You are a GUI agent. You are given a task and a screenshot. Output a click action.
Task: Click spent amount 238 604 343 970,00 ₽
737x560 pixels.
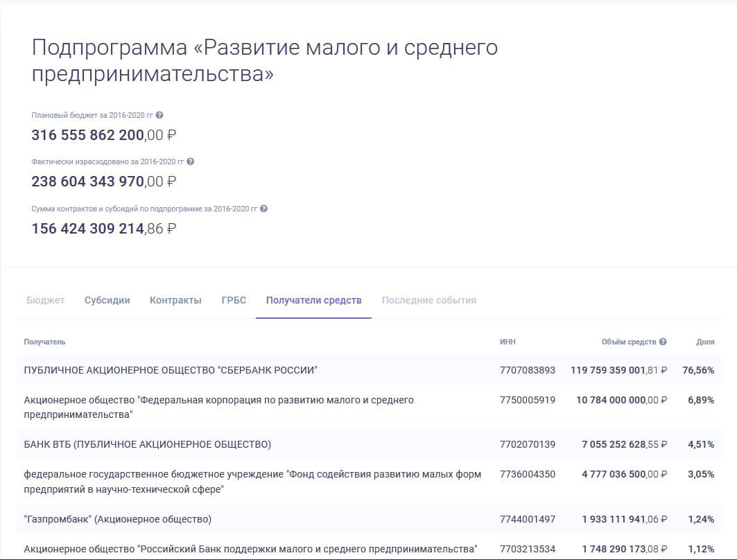(104, 182)
